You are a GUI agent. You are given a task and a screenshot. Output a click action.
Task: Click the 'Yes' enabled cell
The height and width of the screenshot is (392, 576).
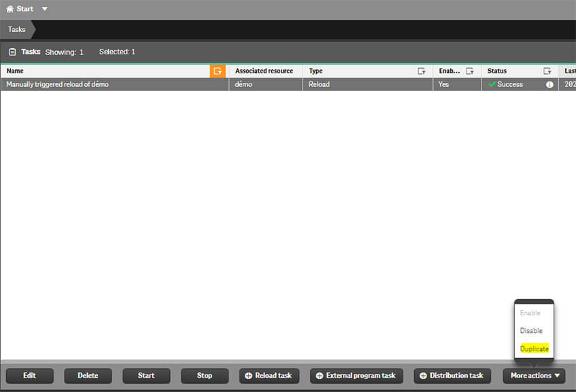457,84
